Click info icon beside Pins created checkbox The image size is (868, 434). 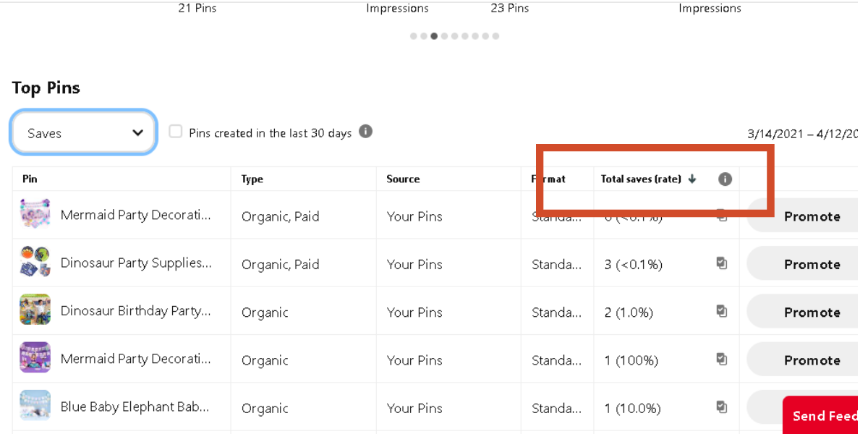[x=366, y=132]
